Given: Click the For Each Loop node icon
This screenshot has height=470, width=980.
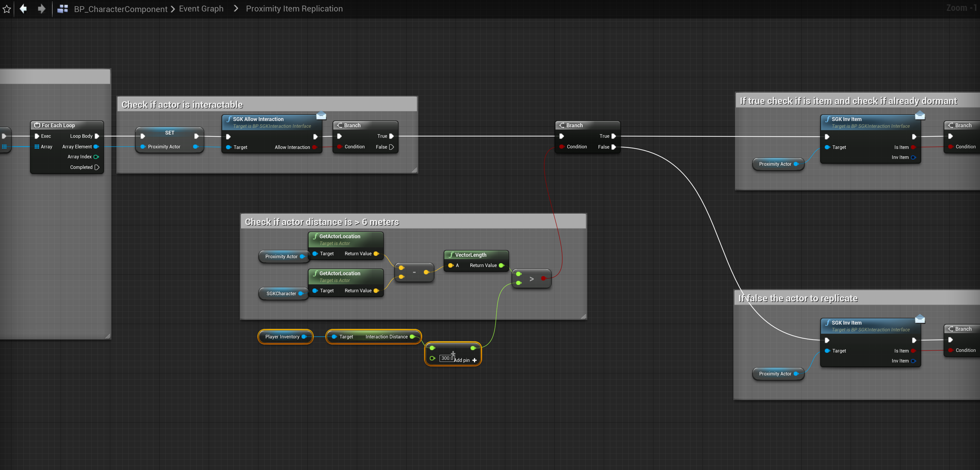Looking at the screenshot, I should [x=37, y=125].
